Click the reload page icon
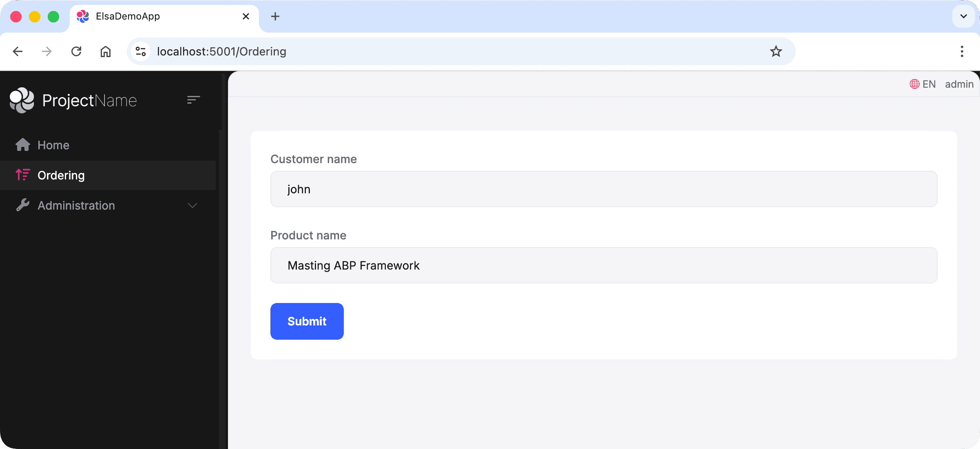Viewport: 980px width, 449px height. tap(76, 51)
